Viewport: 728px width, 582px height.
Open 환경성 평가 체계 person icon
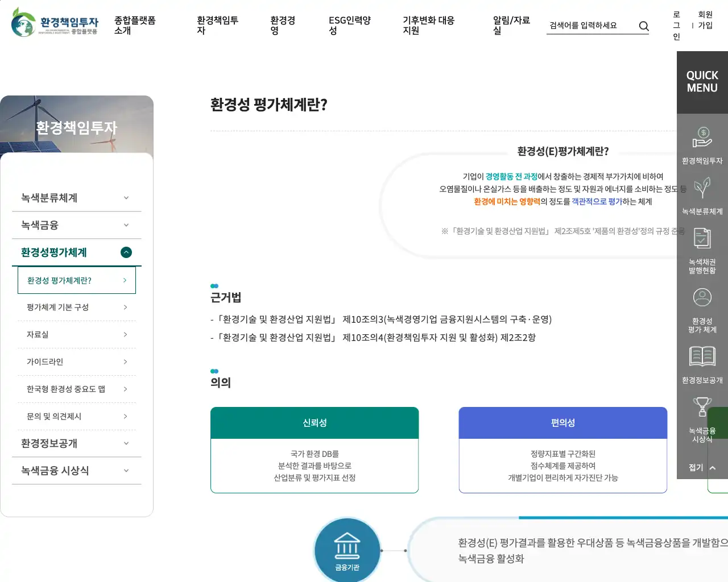coord(702,298)
